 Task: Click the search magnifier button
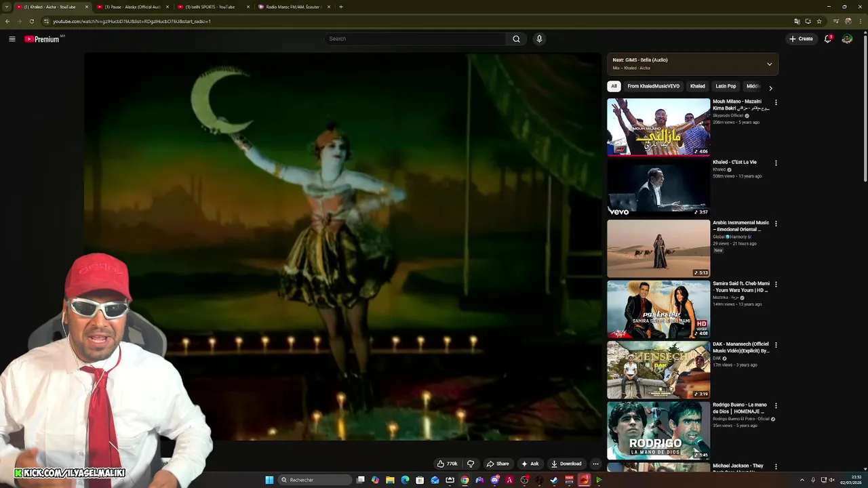[x=516, y=39]
